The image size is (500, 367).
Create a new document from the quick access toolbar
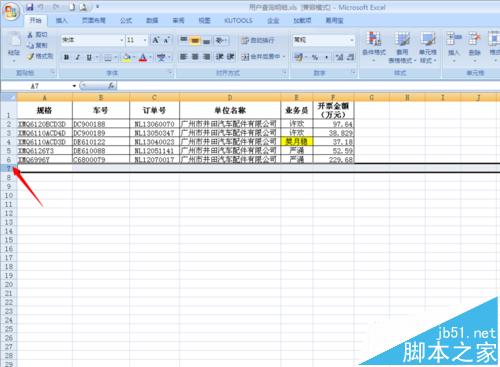point(72,7)
